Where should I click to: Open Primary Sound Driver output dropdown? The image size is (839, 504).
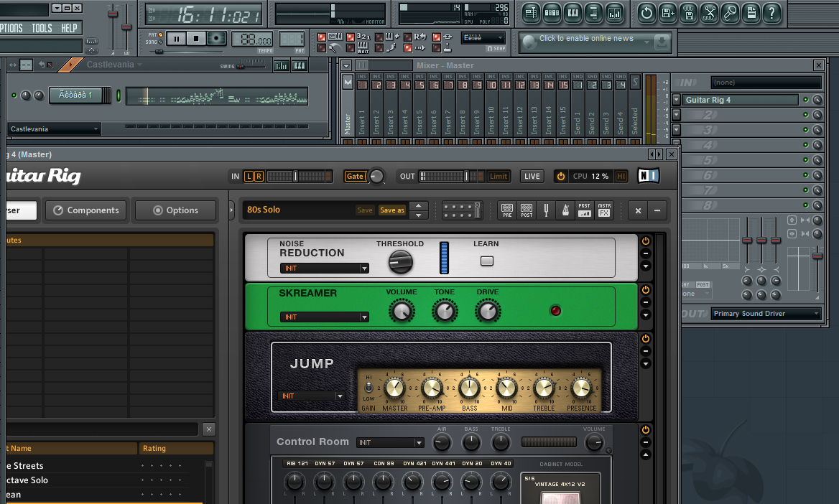pos(766,314)
